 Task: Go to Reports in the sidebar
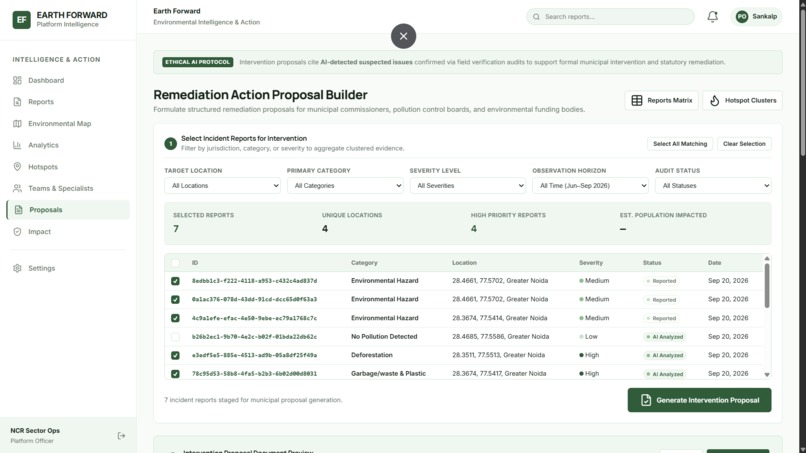tap(68, 102)
